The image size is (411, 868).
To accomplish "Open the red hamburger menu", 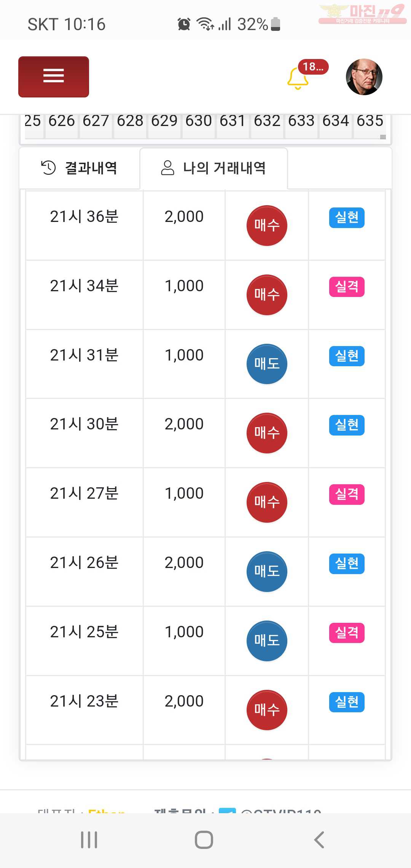I will [x=54, y=77].
